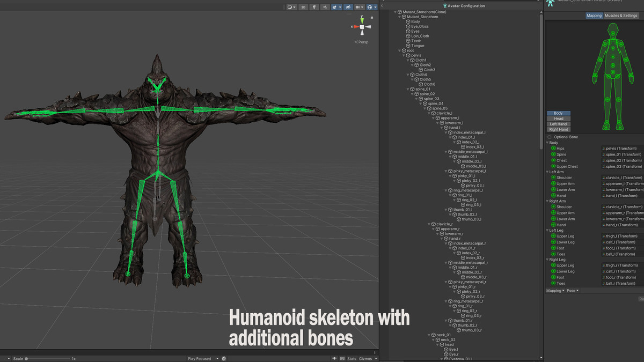The image size is (644, 362).
Task: Click the clavicle_r bone cube icon
Action: click(434, 224)
